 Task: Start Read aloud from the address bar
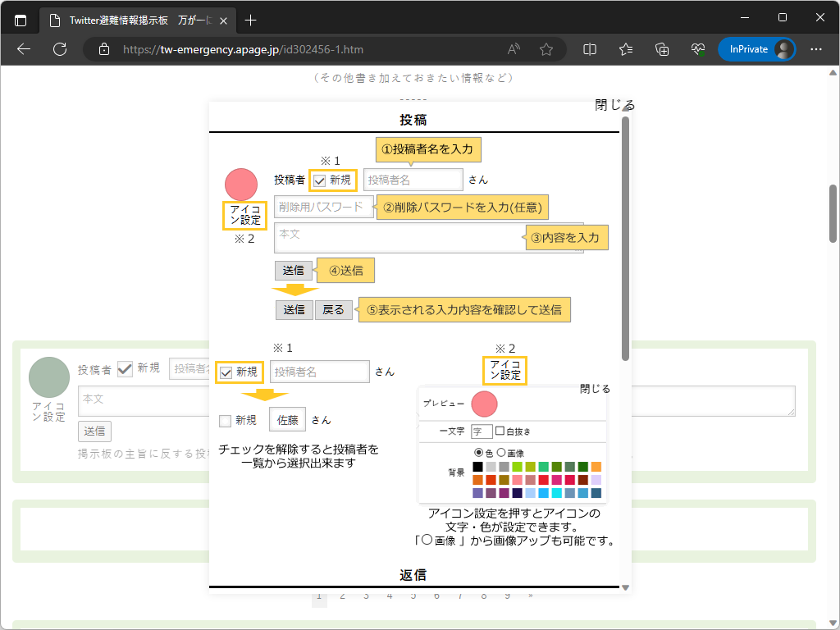(x=513, y=49)
